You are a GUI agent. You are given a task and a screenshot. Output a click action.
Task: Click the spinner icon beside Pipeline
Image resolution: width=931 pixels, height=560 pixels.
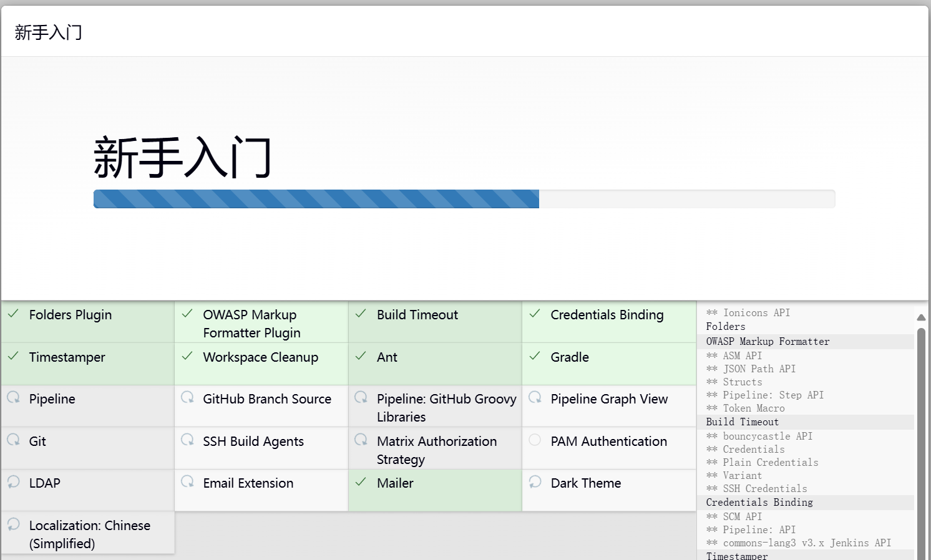point(13,398)
